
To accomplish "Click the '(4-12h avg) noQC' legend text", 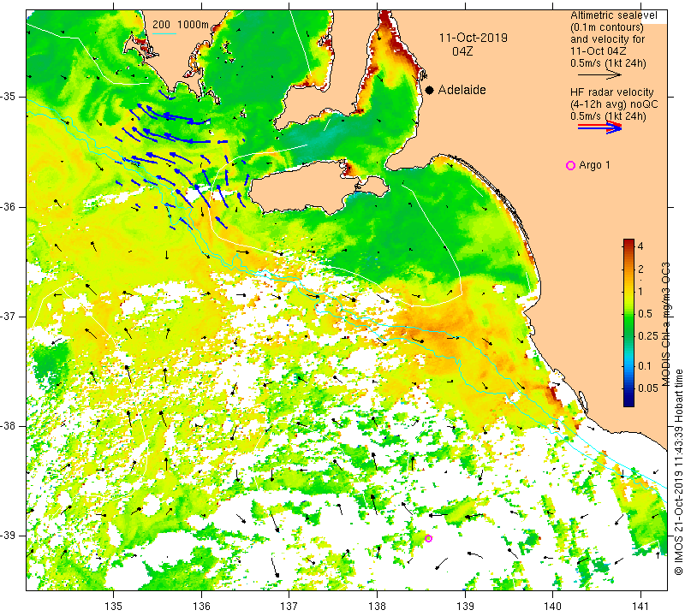I will (614, 104).
